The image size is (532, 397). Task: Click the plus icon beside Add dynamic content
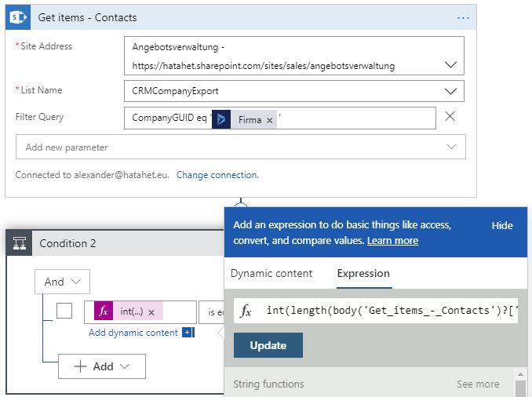(x=187, y=332)
